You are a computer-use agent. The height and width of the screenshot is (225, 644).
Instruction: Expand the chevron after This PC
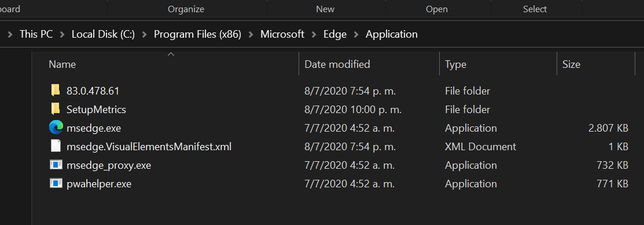62,35
